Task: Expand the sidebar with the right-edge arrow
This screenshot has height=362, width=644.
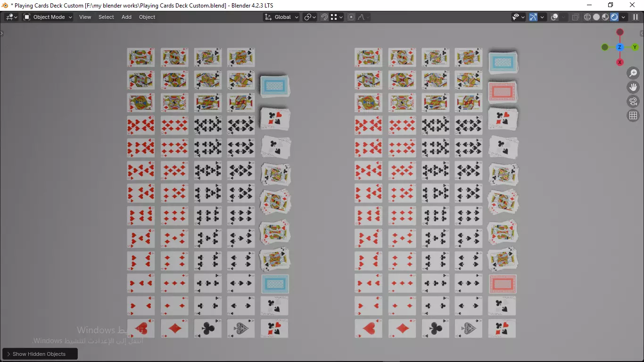Action: 642,33
